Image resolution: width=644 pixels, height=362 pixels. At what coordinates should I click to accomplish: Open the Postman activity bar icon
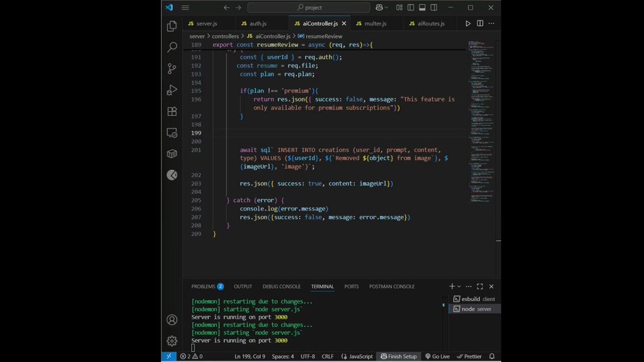[x=172, y=175]
